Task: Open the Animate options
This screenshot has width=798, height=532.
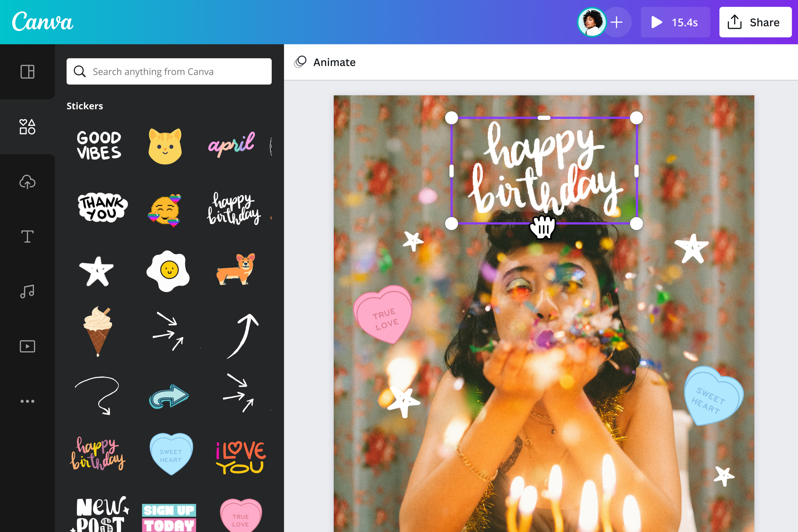Action: 325,62
